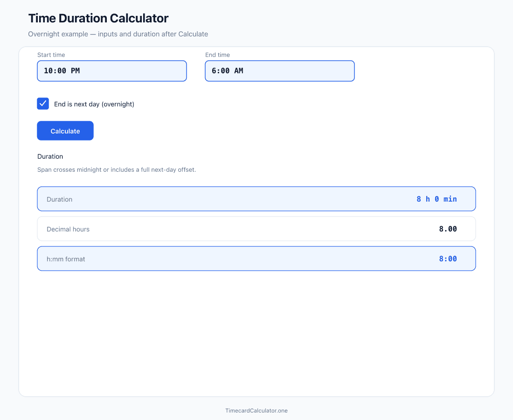Click the Start time input field
Image resolution: width=513 pixels, height=420 pixels.
click(x=112, y=71)
